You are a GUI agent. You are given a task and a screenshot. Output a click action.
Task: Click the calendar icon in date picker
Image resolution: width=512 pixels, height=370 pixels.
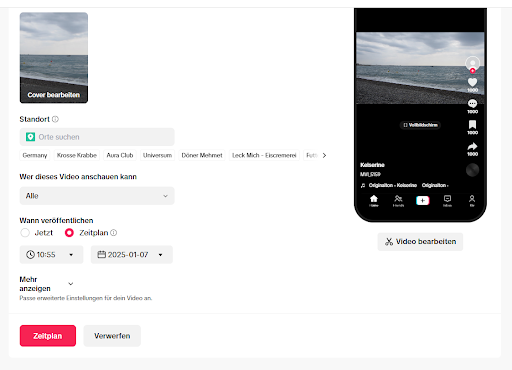[x=101, y=254]
